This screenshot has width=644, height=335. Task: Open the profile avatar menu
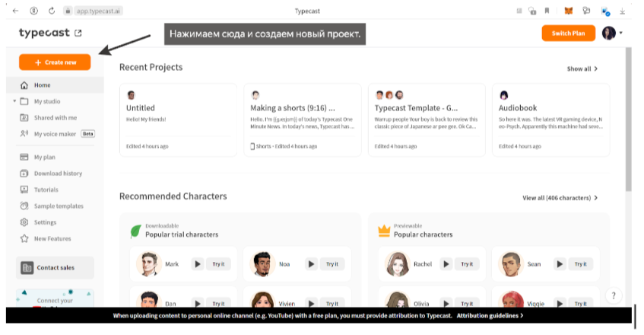(x=609, y=33)
